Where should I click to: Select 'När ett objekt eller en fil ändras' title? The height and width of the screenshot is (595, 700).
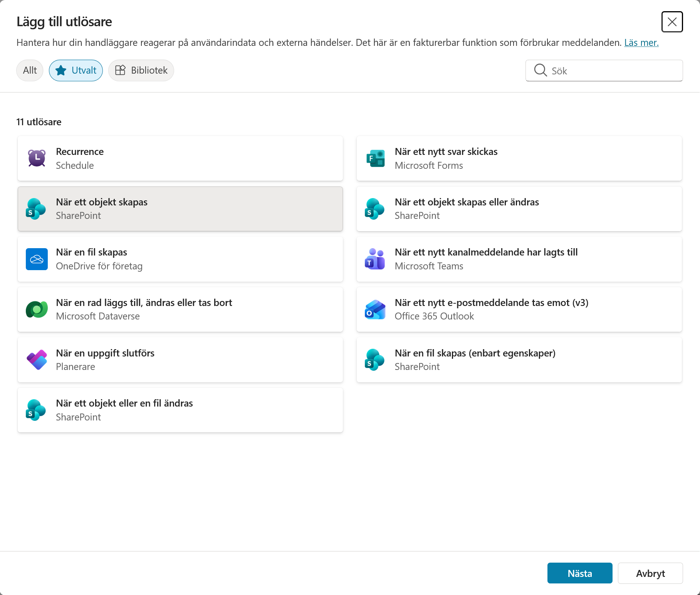click(124, 403)
